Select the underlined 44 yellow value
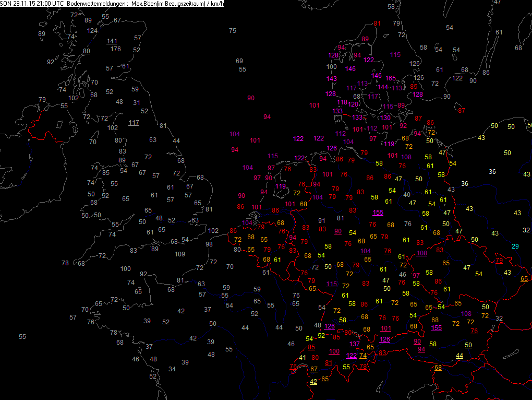Screen dimensions: 532x400 click(460, 356)
